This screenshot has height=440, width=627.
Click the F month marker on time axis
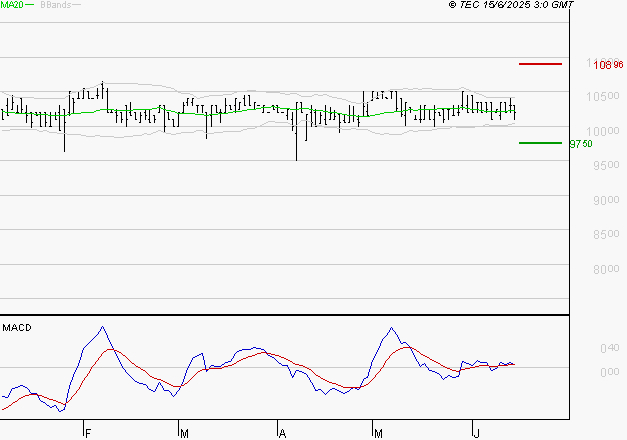[x=87, y=433]
